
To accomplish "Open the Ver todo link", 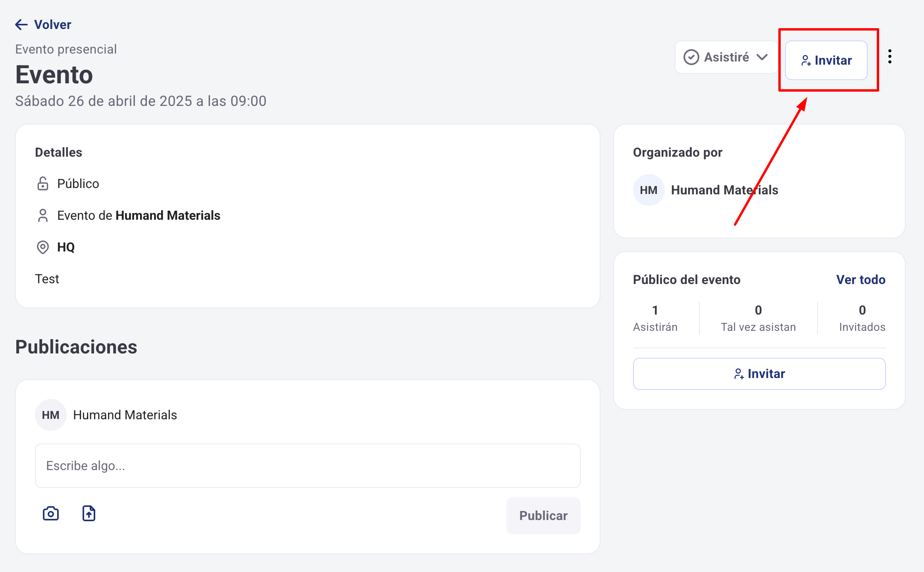I will [x=860, y=280].
